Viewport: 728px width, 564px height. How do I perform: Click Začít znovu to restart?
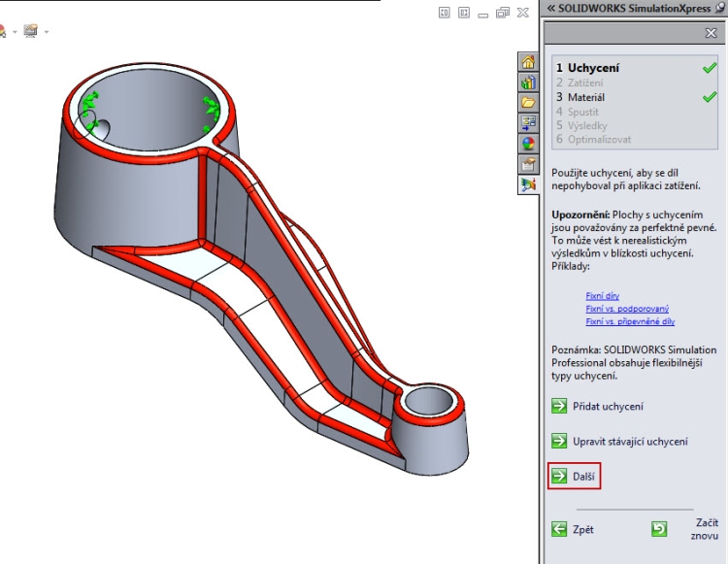[x=684, y=529]
